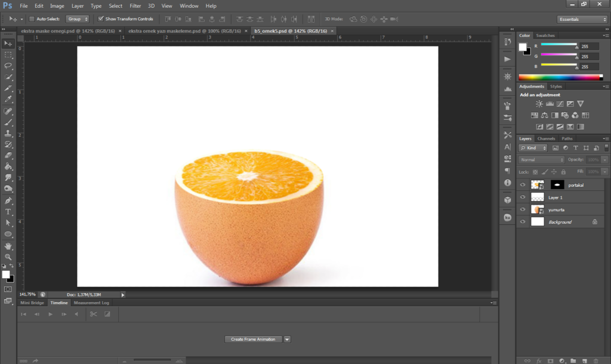The width and height of the screenshot is (611, 364).
Task: Open the Filter menu
Action: coord(135,6)
